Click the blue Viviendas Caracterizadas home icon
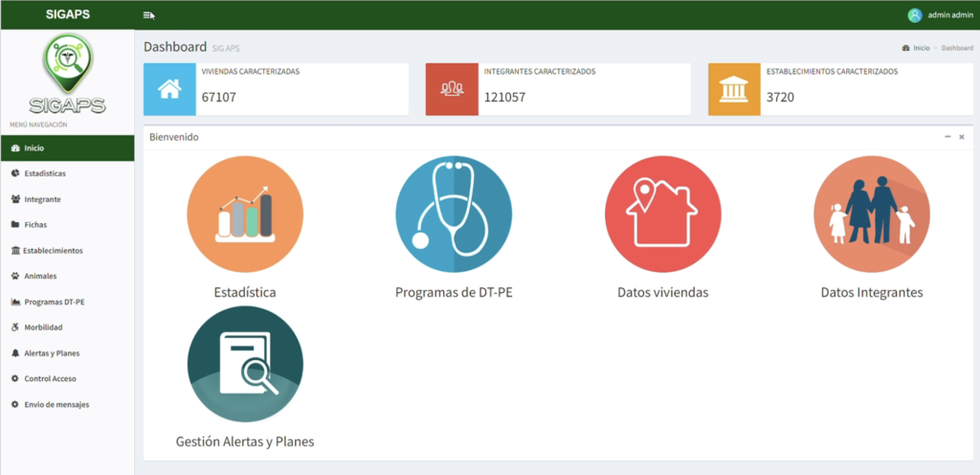The image size is (980, 475). coord(169,90)
